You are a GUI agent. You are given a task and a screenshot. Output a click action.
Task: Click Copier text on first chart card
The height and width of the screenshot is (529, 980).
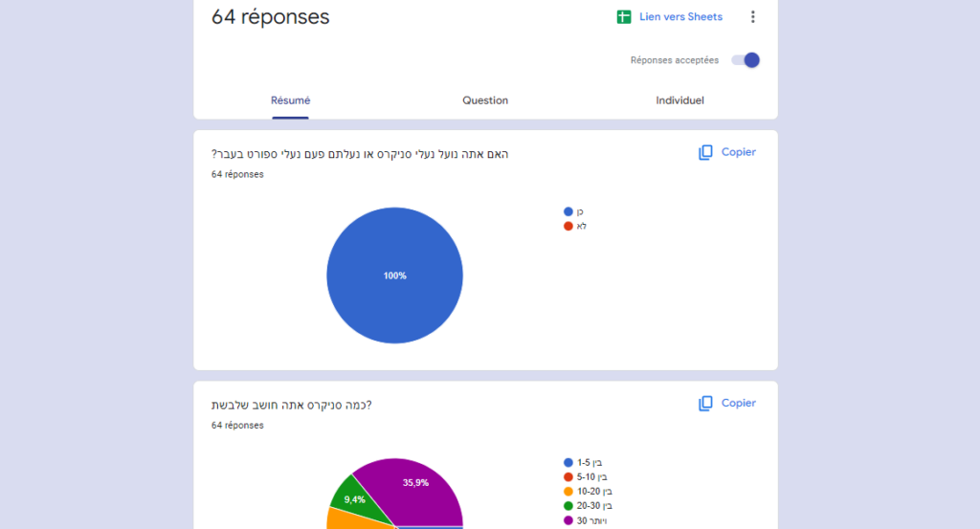(x=738, y=152)
